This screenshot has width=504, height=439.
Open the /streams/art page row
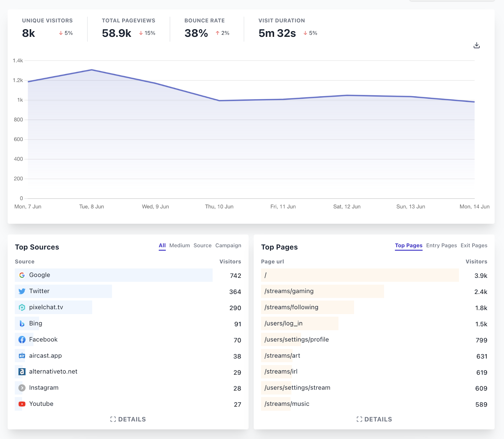click(x=374, y=356)
